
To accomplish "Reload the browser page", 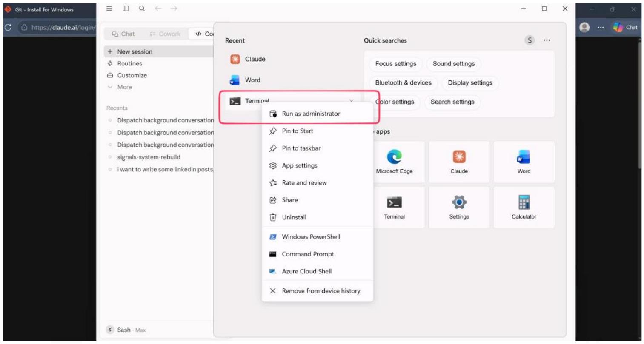I will tap(8, 27).
